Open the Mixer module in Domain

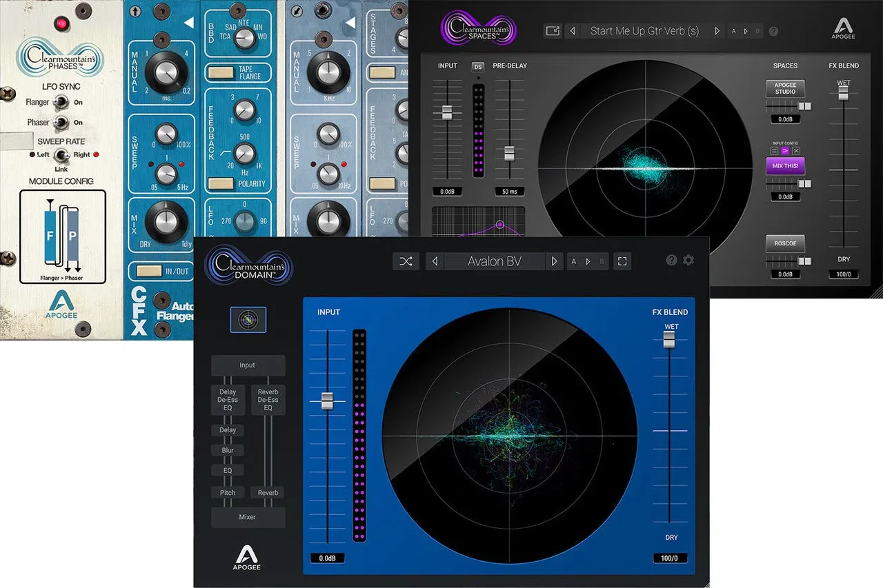pyautogui.click(x=248, y=517)
